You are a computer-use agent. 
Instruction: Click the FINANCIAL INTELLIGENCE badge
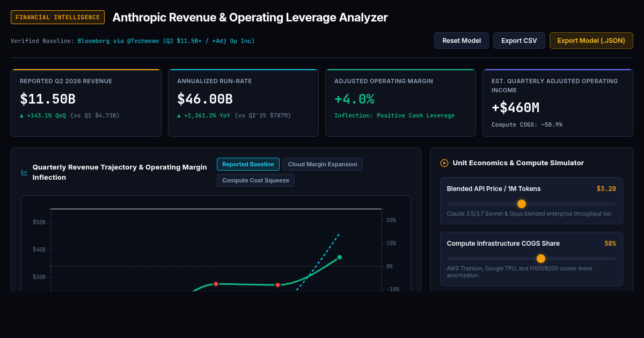click(57, 17)
